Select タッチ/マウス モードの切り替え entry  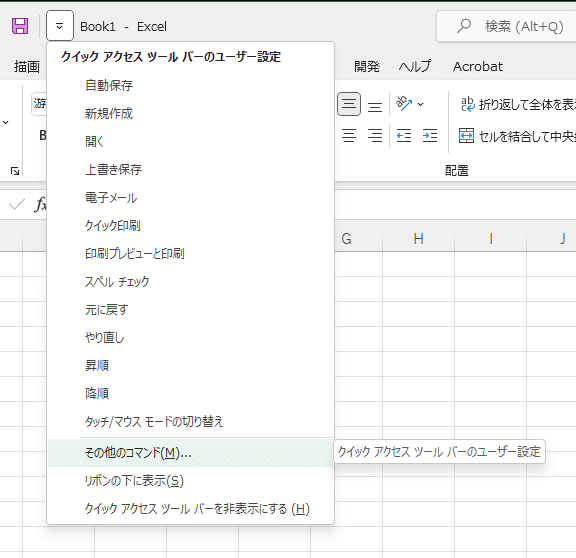click(191, 421)
